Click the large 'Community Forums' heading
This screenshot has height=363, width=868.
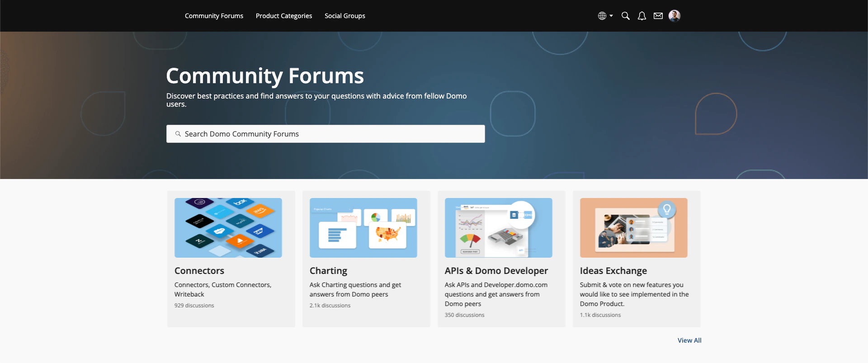pyautogui.click(x=265, y=75)
